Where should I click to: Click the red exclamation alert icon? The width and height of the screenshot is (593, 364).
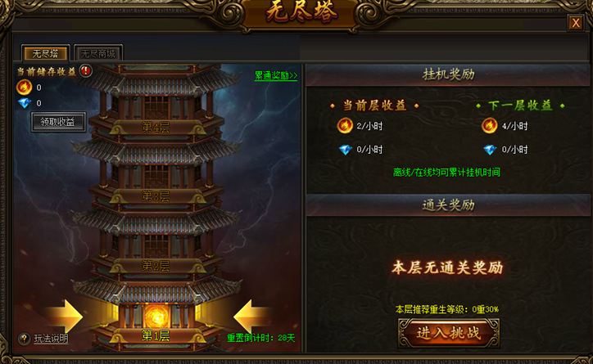(86, 70)
